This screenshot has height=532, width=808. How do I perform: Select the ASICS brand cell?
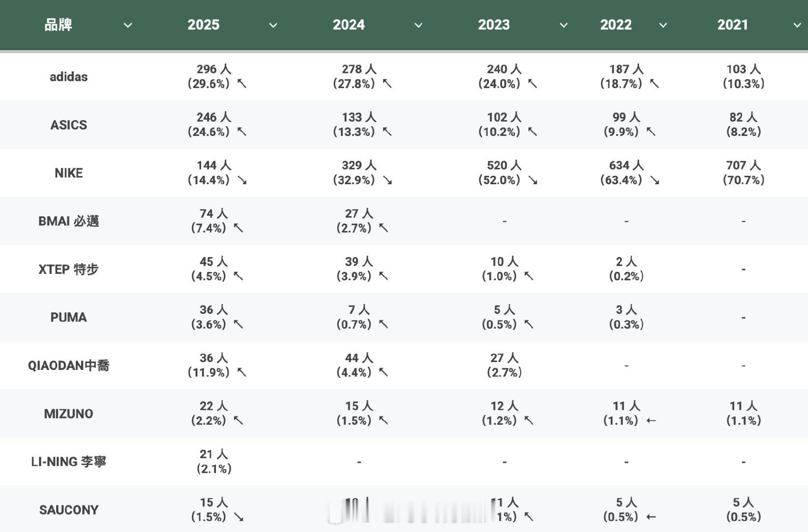69,125
